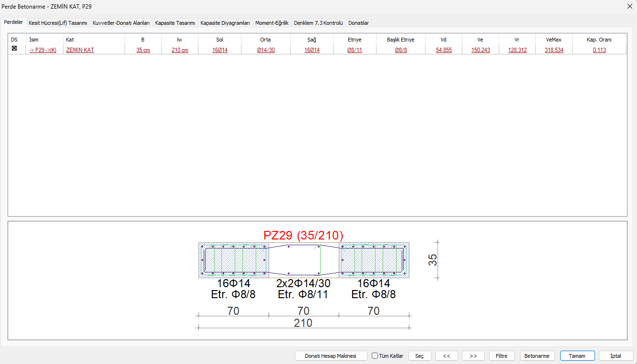
Task: Close the Perde Betonarme window
Action: click(629, 6)
